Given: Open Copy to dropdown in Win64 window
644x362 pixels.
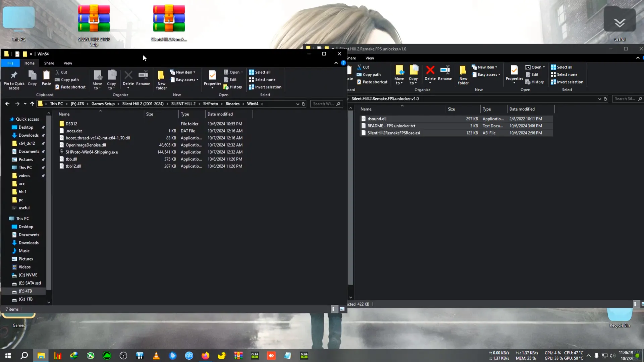Looking at the screenshot, I should pyautogui.click(x=111, y=80).
